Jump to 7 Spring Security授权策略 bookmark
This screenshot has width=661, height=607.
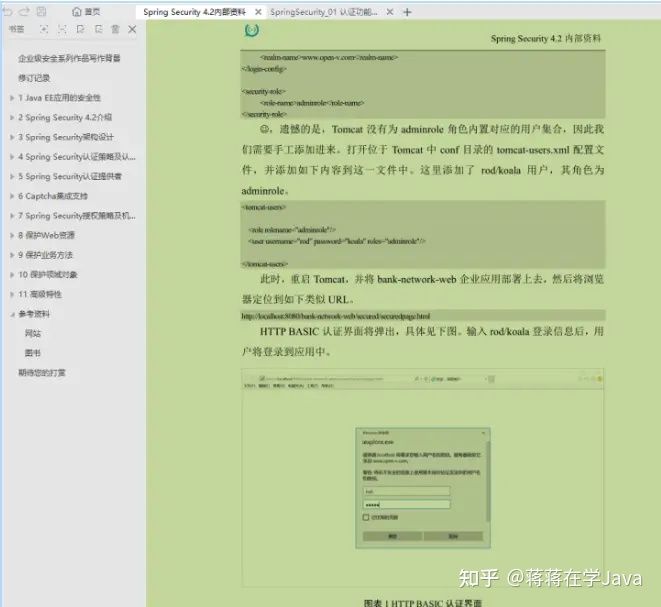click(77, 216)
